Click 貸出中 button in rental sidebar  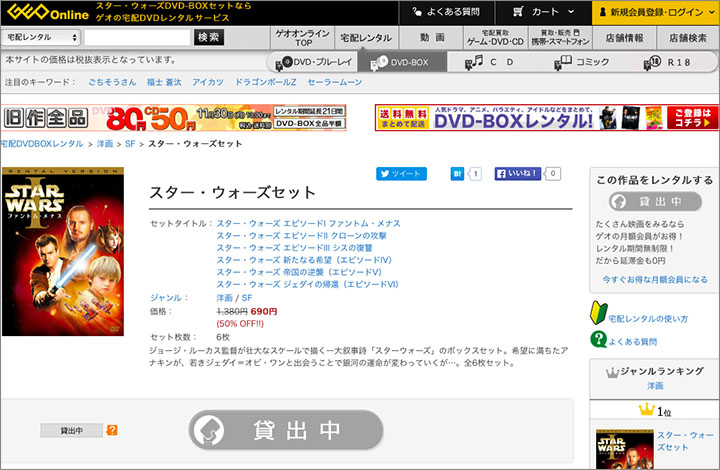pos(655,201)
